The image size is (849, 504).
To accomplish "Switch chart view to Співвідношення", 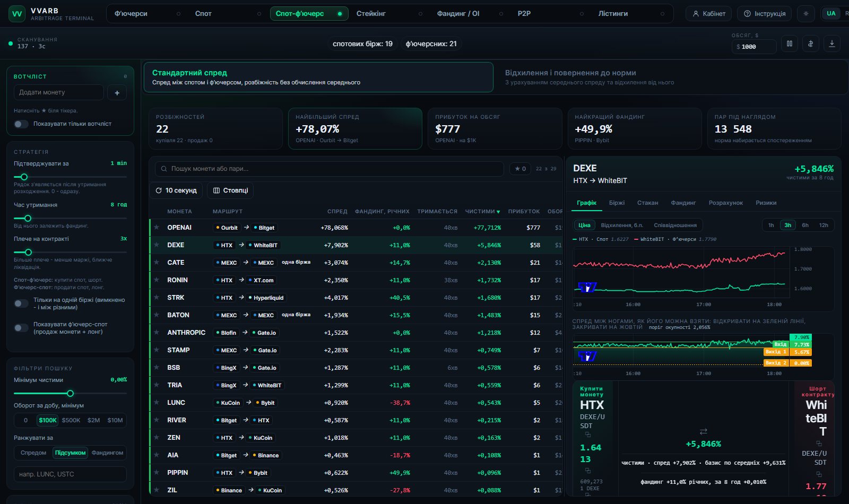I will (675, 225).
